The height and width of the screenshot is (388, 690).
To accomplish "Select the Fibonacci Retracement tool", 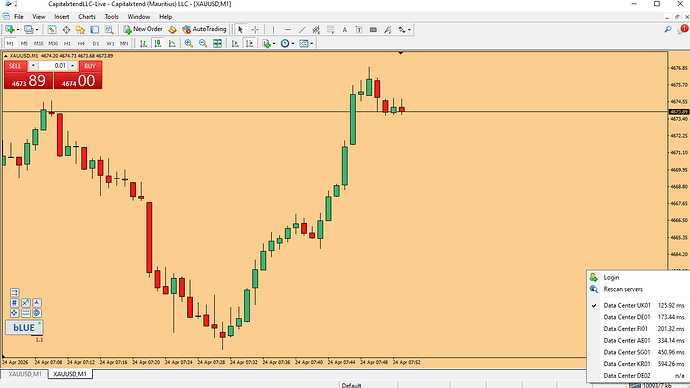I will 330,29.
